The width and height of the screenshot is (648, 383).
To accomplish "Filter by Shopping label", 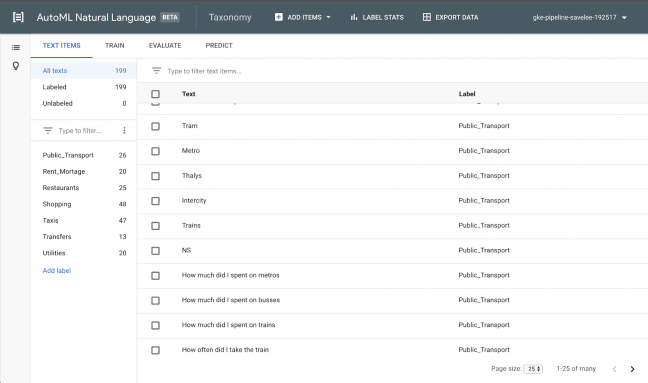I will pos(84,204).
